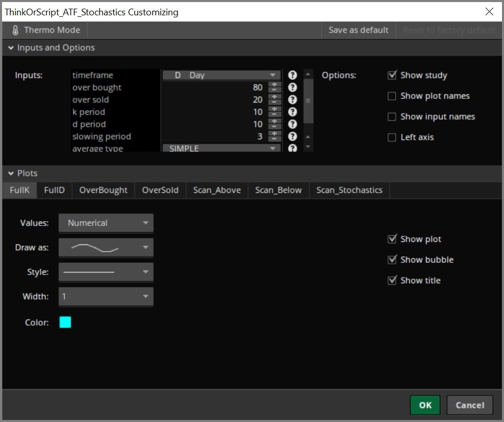Viewport: 504px width, 422px height.
Task: Enable the Left axis checkbox
Action: pyautogui.click(x=392, y=137)
